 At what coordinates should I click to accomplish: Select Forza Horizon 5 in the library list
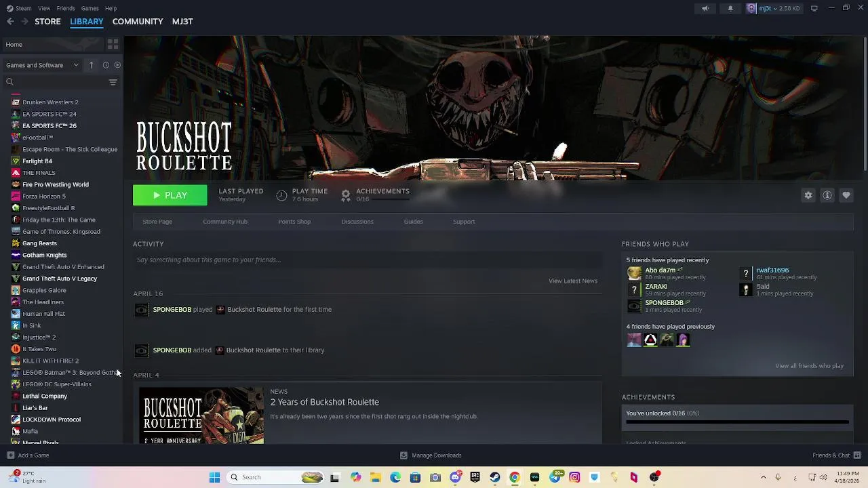(x=44, y=197)
